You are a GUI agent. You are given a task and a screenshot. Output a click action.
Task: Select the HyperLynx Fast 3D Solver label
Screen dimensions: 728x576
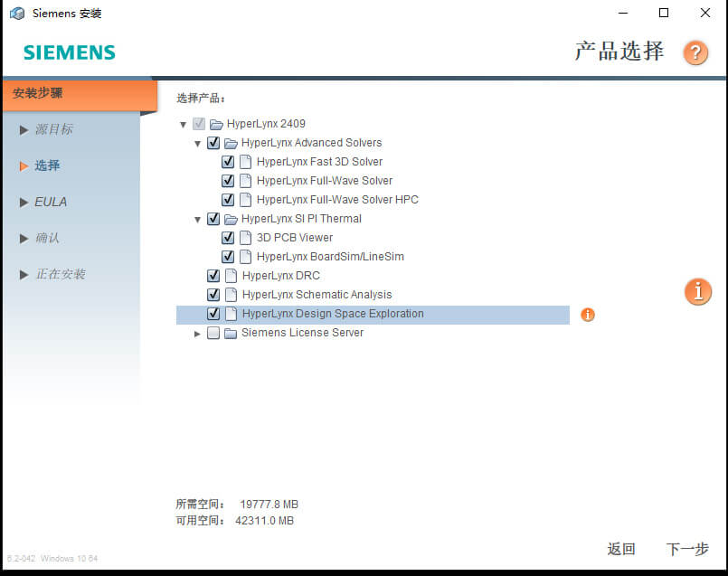coord(319,162)
